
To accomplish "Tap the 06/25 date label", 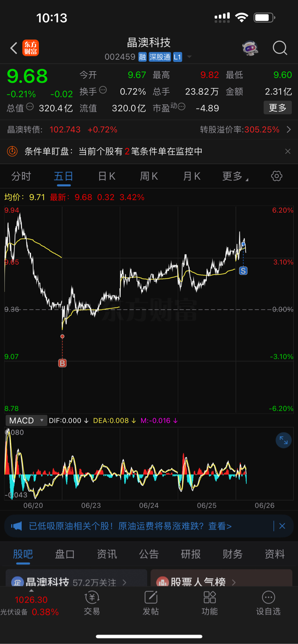I will click(x=207, y=505).
